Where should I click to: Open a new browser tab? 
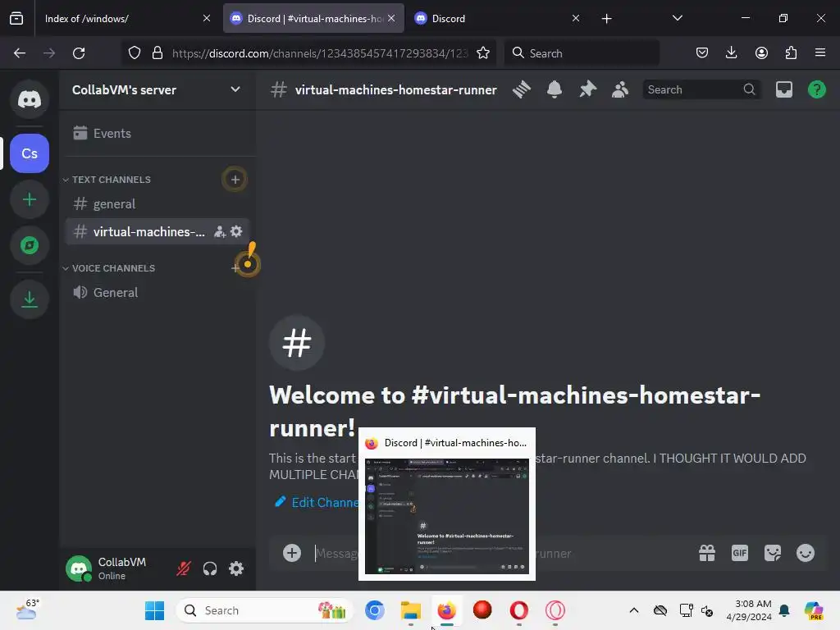click(x=606, y=19)
